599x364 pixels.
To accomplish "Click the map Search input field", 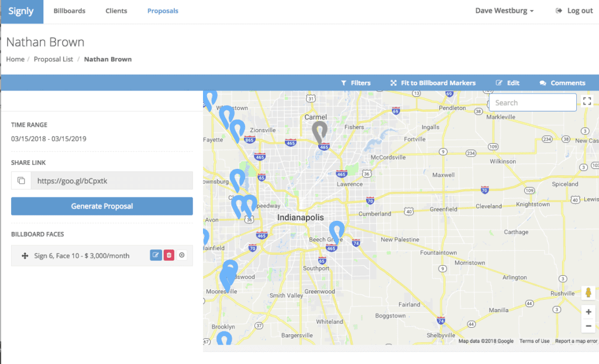I will pos(532,103).
